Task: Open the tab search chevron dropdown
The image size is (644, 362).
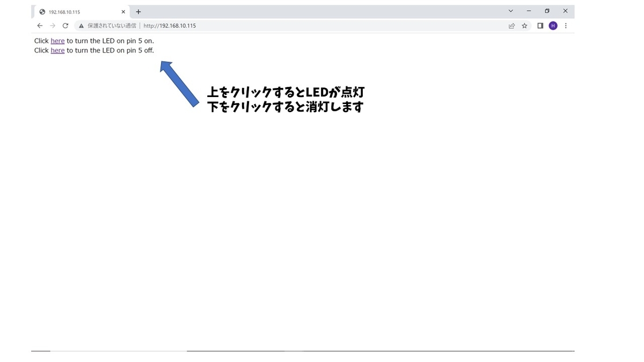Action: pyautogui.click(x=510, y=11)
